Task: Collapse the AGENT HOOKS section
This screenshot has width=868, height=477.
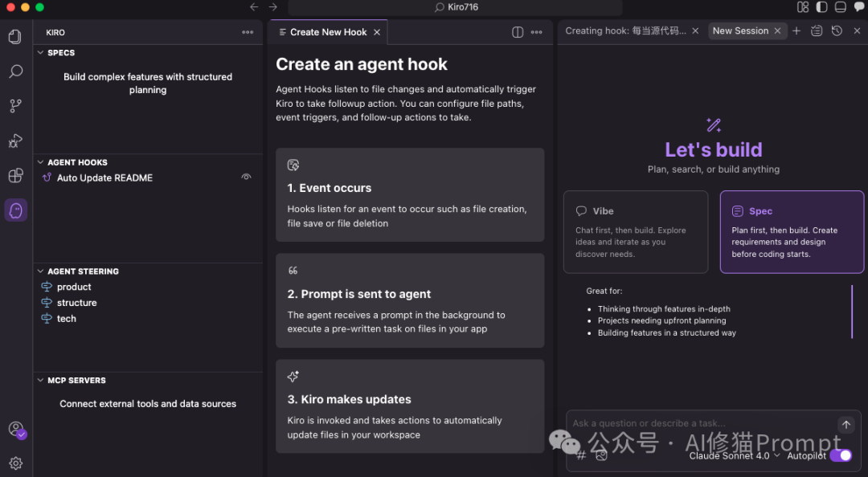Action: [x=40, y=162]
